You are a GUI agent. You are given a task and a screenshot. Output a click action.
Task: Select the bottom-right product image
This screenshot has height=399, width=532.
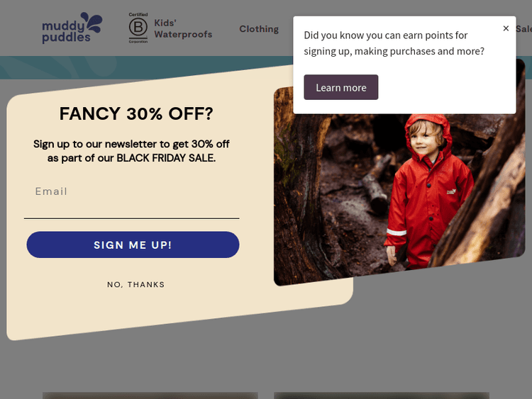click(x=382, y=395)
